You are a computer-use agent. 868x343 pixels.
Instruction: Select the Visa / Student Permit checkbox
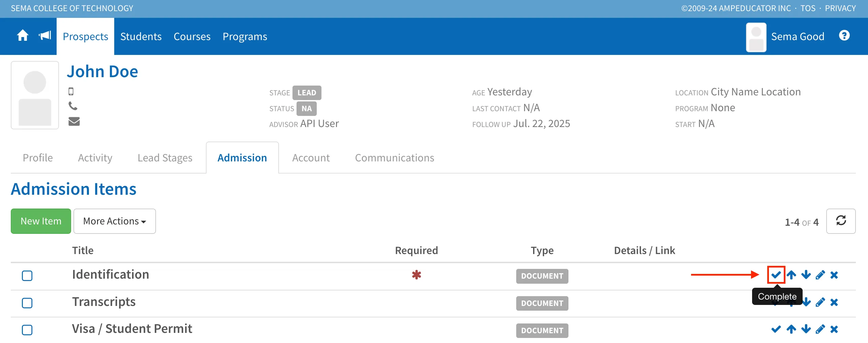pyautogui.click(x=27, y=330)
